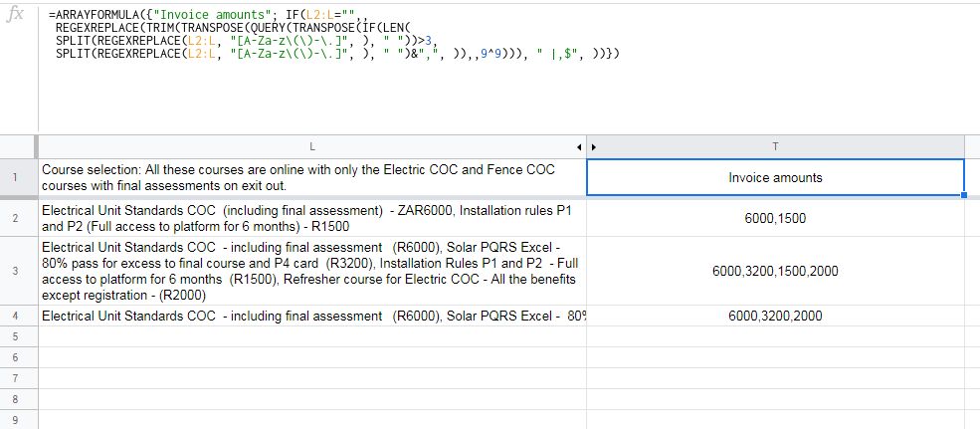Select row 2 header

click(x=19, y=218)
